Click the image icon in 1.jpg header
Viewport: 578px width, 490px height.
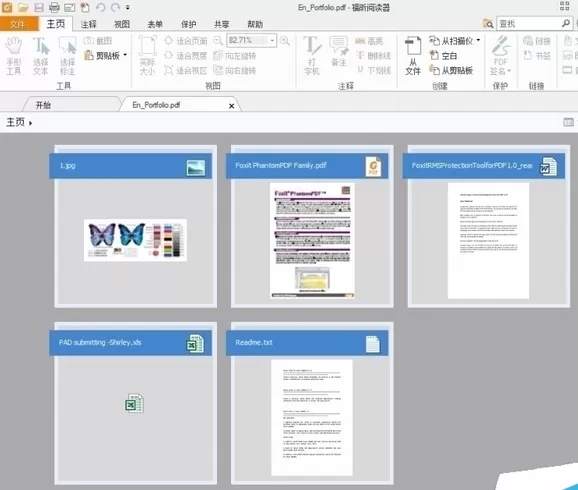click(195, 167)
